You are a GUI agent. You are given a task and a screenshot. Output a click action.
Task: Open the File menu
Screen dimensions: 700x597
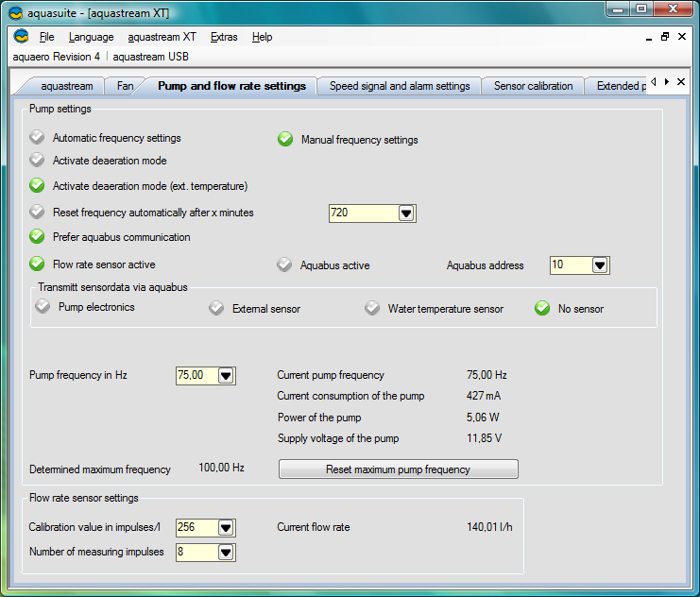[47, 37]
